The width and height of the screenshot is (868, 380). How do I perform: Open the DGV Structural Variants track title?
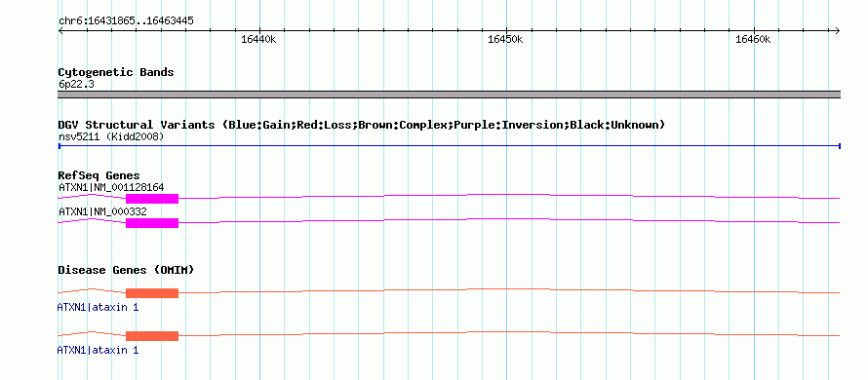pos(362,125)
